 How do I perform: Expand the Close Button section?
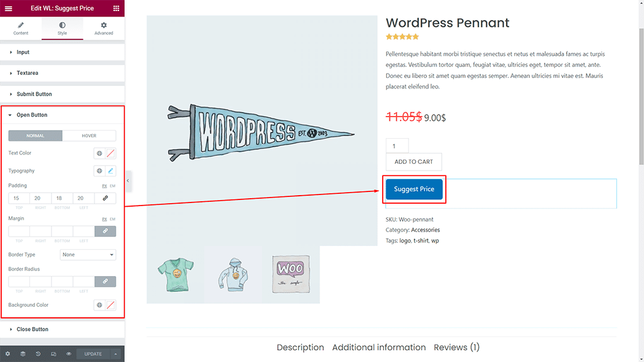click(33, 329)
